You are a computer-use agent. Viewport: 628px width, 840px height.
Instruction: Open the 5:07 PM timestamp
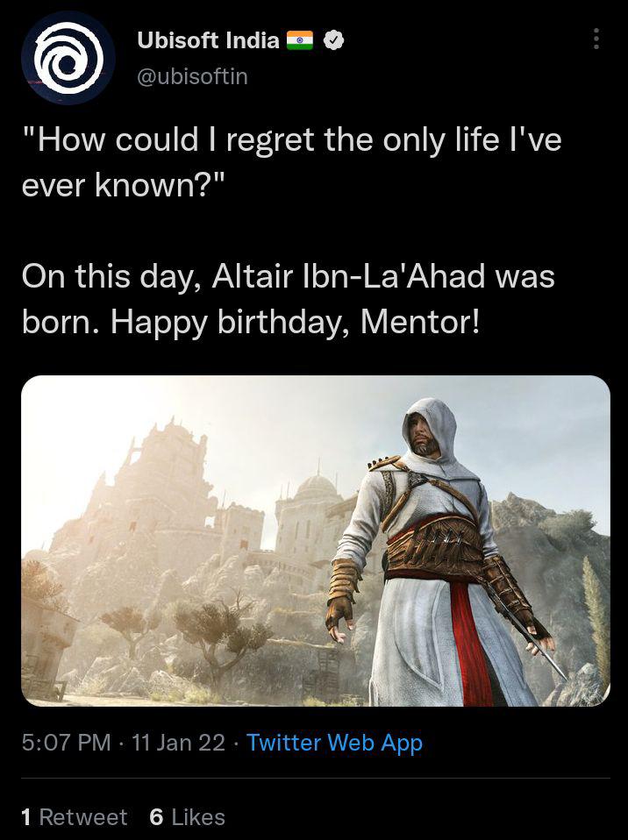67,743
